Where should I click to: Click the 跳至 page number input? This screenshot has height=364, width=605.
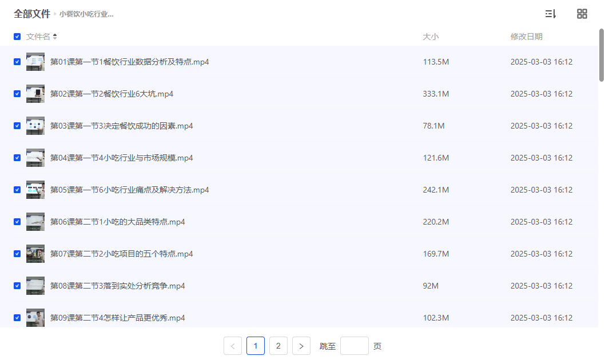click(x=355, y=345)
